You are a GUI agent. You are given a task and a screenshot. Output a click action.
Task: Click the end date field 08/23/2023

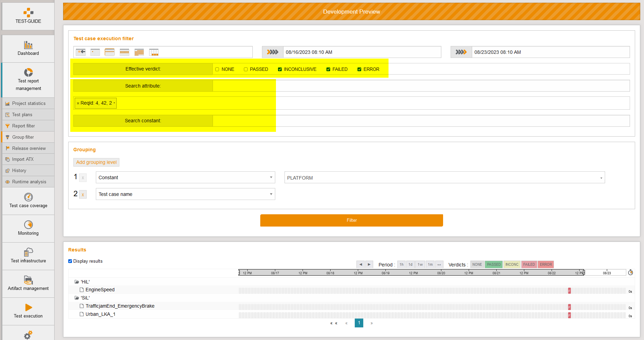coord(550,52)
